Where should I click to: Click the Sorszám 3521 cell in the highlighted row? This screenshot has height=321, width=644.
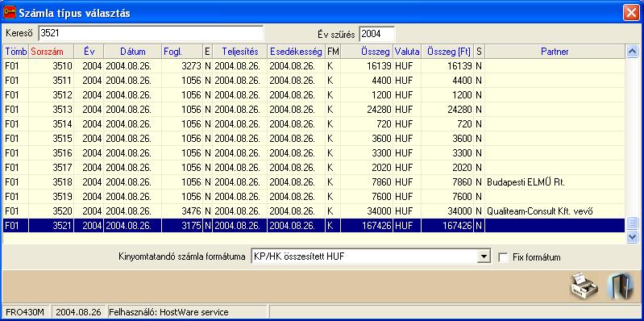52,226
